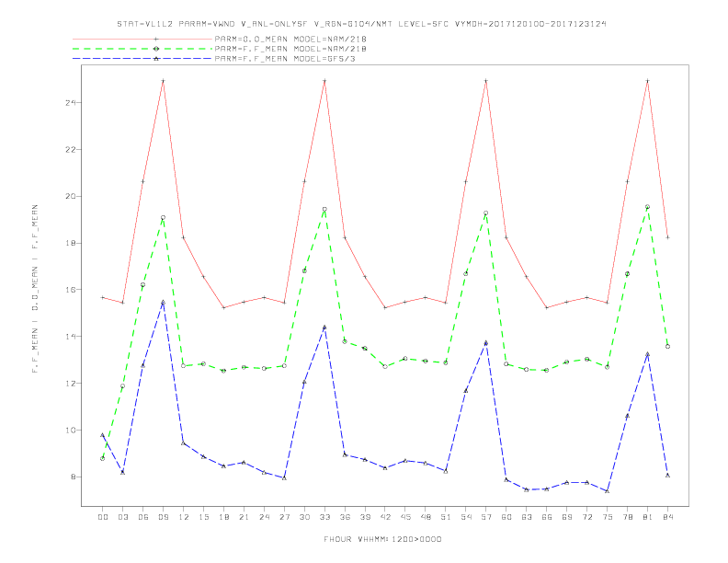
Task: Select legend entry PARM=F.F_MEAN MODEL=GFS/3
Action: pos(285,59)
